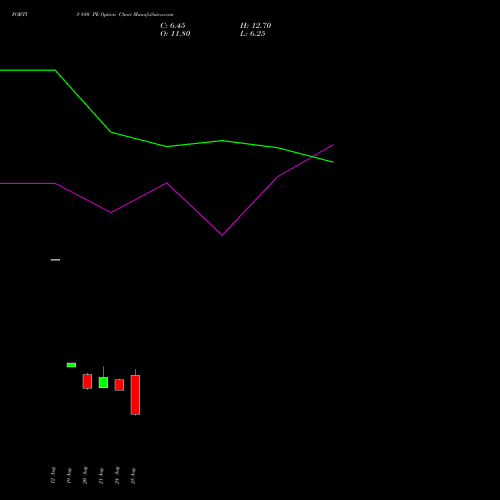Click the red candle for 20 Aug
The width and height of the screenshot is (500, 500).
click(x=87, y=381)
